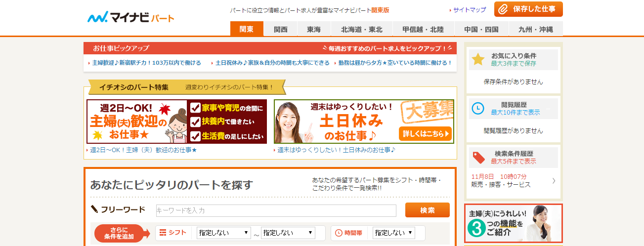The width and height of the screenshot is (644, 246).
Task: Open the shift start dropdown
Action: click(x=223, y=233)
